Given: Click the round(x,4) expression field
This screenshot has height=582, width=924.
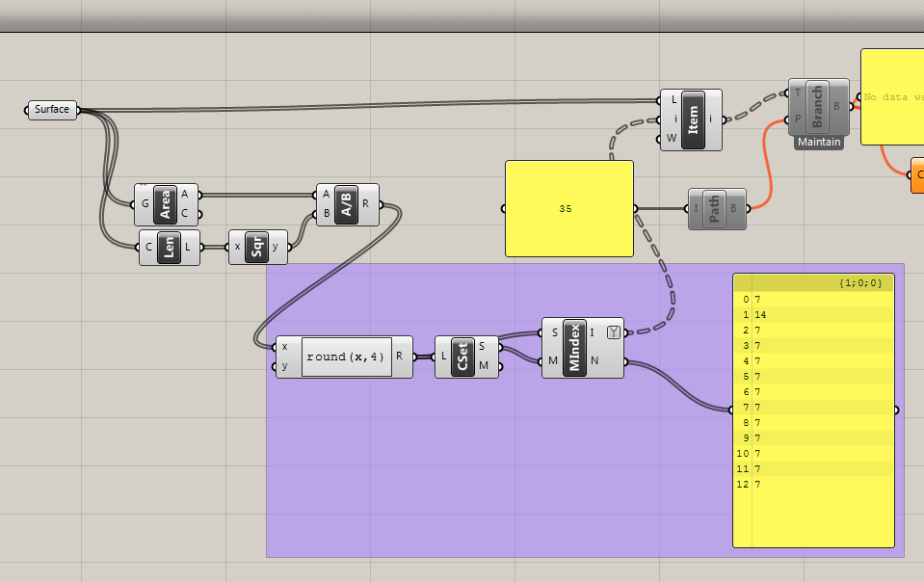Looking at the screenshot, I should 347,357.
